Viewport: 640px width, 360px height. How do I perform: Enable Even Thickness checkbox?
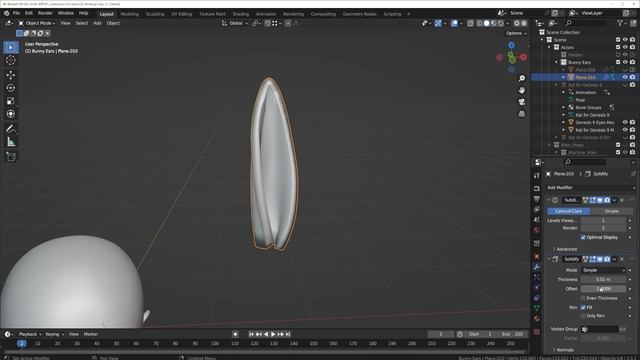point(583,298)
